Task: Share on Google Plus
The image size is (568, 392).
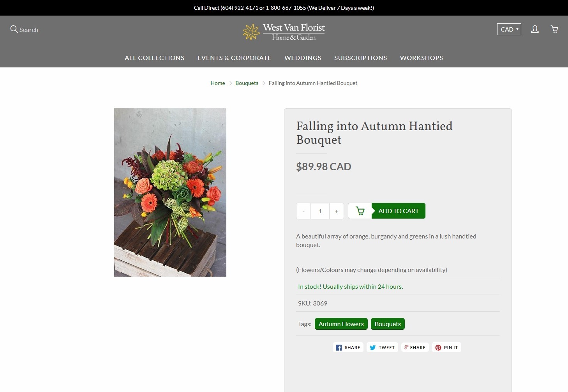Action: [x=415, y=347]
